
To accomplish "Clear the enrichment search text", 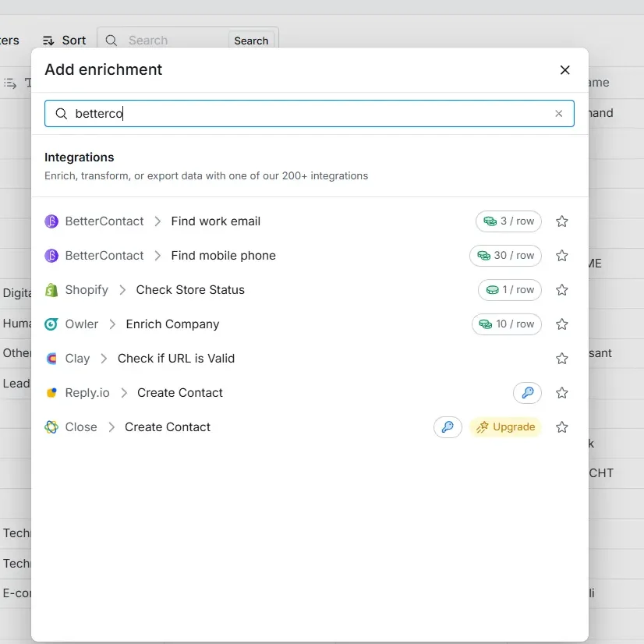I will 558,113.
